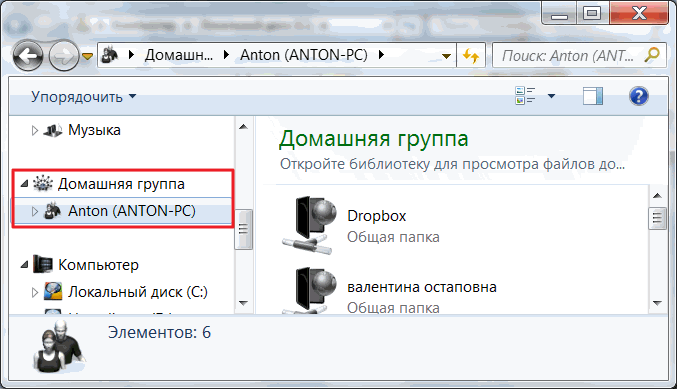Screen dimensions: 677x389
Task: Click navigation pane scrollbar thumb
Action: (244, 229)
